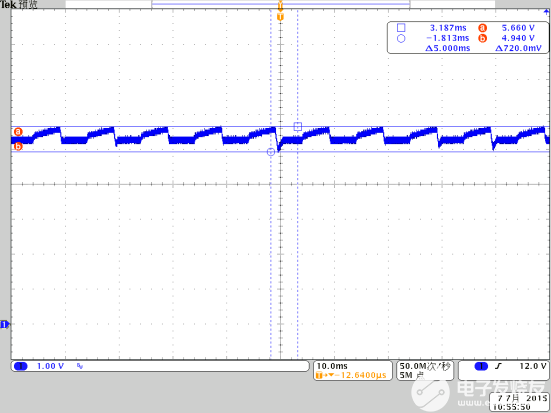Viewport: 551px width, 413px height.
Task: Click the rising edge trigger slope icon
Action: click(x=498, y=366)
